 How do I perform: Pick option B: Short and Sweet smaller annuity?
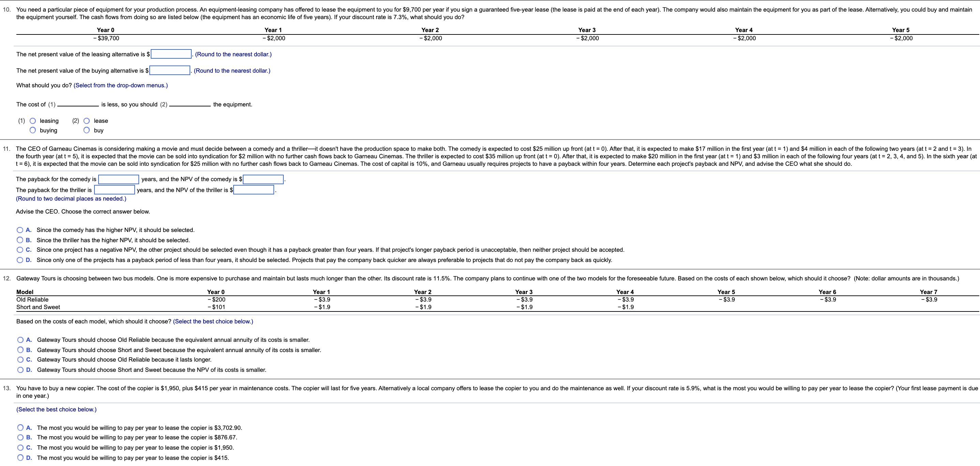(x=20, y=350)
